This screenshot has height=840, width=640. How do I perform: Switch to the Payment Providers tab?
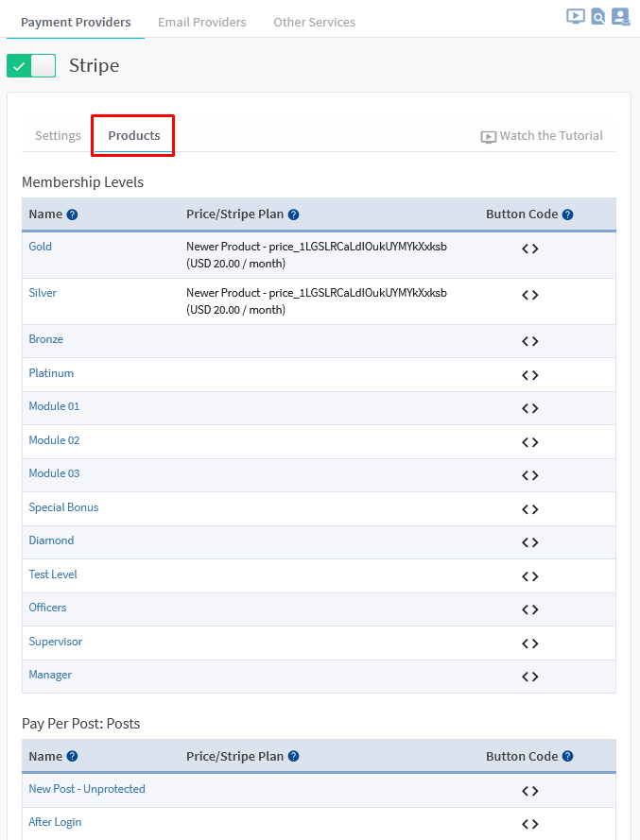(76, 22)
